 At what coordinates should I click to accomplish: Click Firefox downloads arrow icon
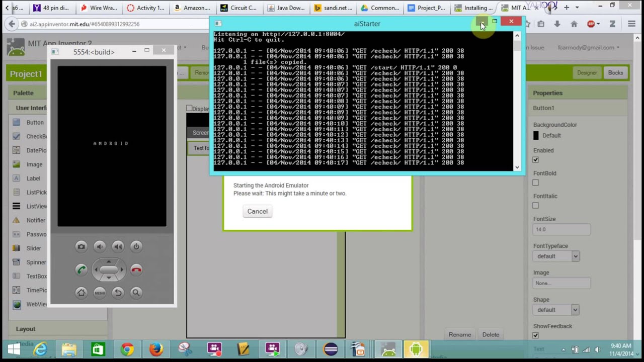click(557, 24)
